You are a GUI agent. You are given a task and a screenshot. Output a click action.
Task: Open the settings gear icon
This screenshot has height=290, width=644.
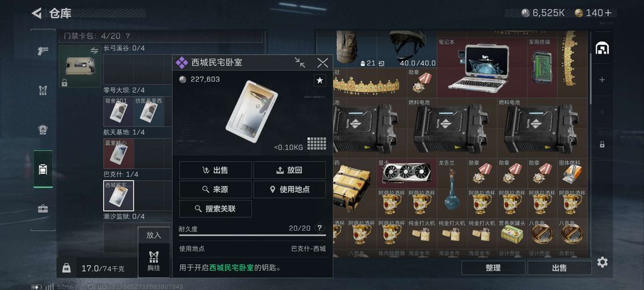[x=602, y=262]
